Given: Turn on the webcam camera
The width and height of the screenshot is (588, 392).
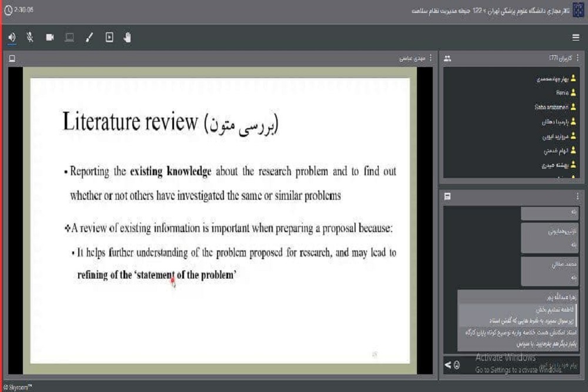Looking at the screenshot, I should 50,38.
